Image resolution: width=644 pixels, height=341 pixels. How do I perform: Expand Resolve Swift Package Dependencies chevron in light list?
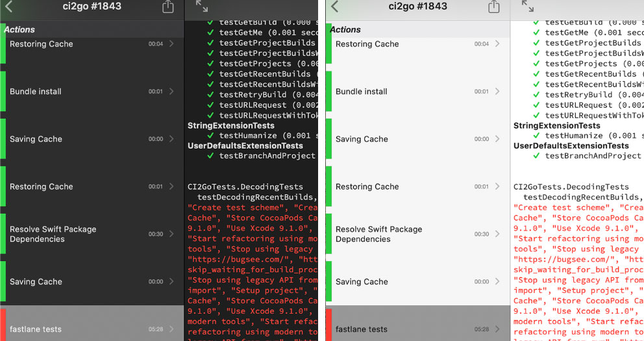coord(497,234)
